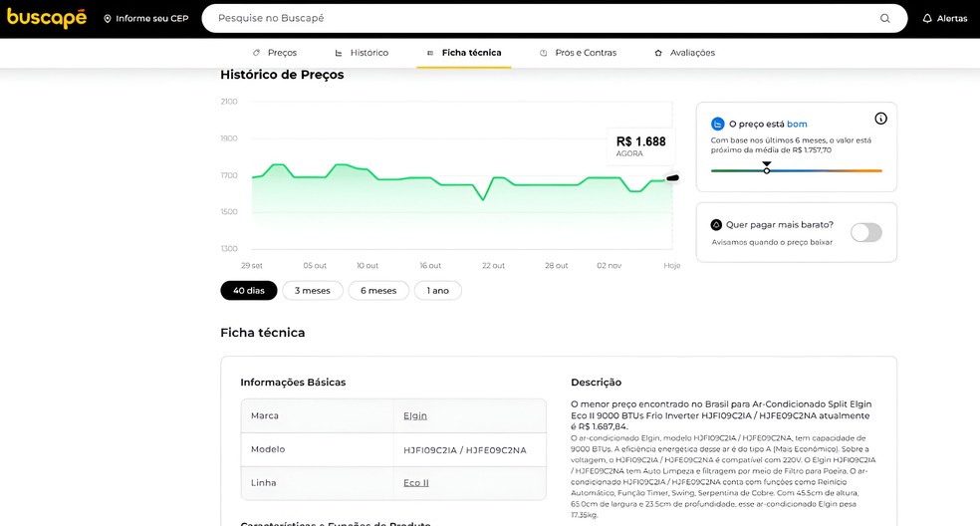Go to Prós e Contras tab
Image resolution: width=980 pixels, height=526 pixels.
click(578, 53)
